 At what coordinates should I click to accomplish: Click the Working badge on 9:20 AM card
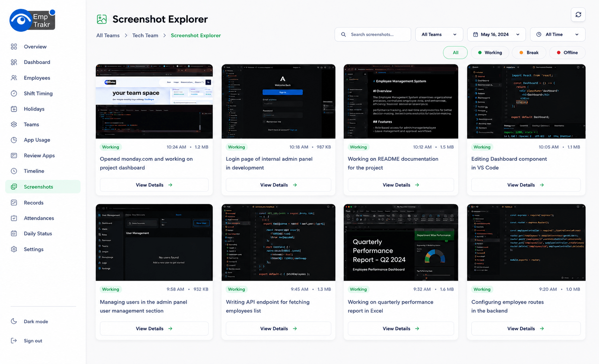pyautogui.click(x=482, y=289)
